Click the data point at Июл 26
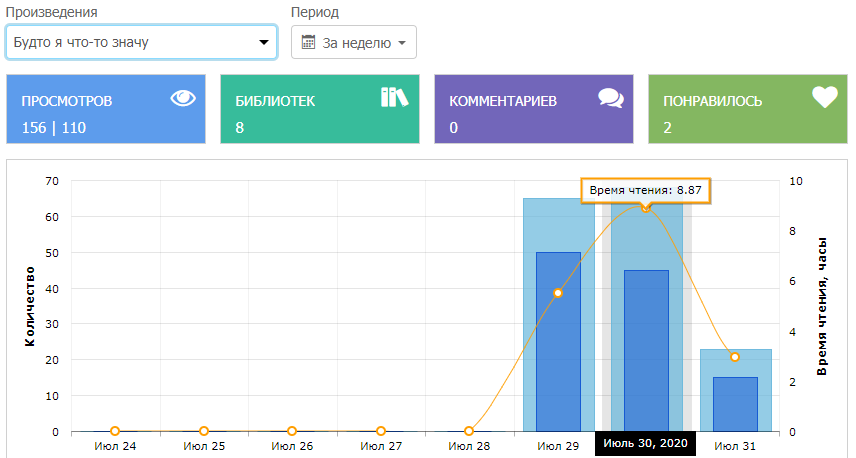Image resolution: width=856 pixels, height=458 pixels. point(292,431)
